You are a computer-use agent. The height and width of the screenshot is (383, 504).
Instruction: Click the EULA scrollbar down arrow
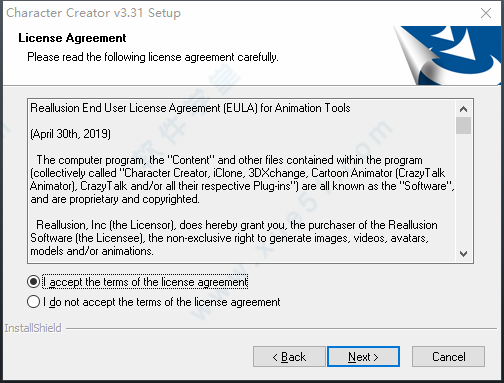pyautogui.click(x=463, y=254)
